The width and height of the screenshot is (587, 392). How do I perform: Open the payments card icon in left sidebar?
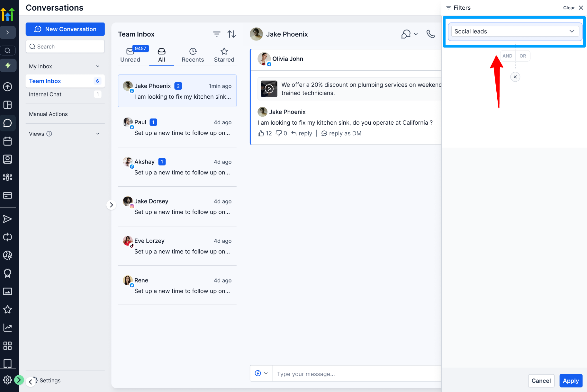(8, 195)
